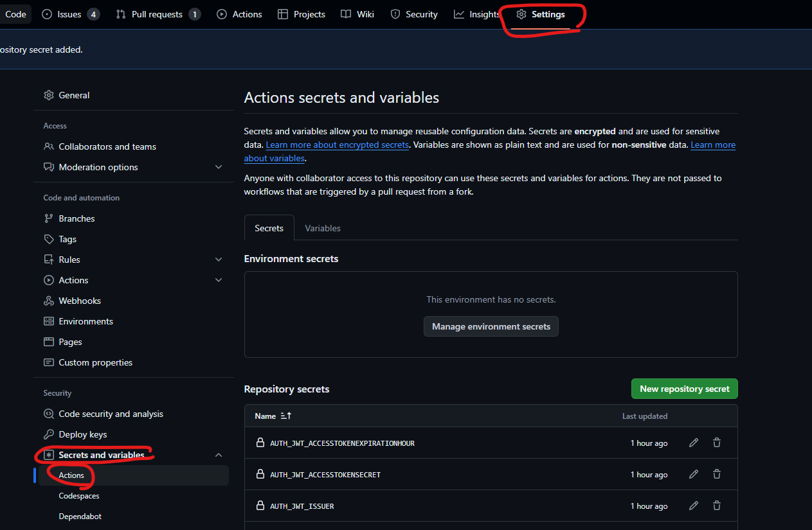Click the Insights graph icon
Viewport: 812px width, 530px height.
tap(459, 14)
